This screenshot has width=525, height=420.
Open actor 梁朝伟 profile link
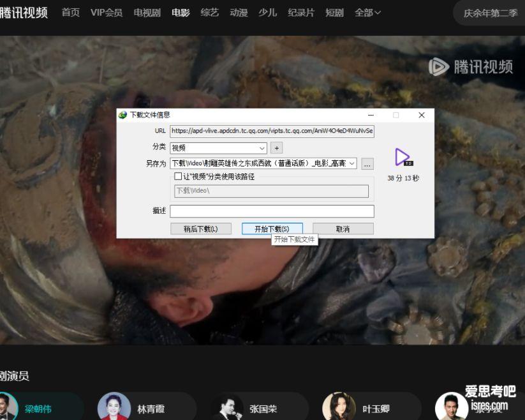click(x=38, y=409)
